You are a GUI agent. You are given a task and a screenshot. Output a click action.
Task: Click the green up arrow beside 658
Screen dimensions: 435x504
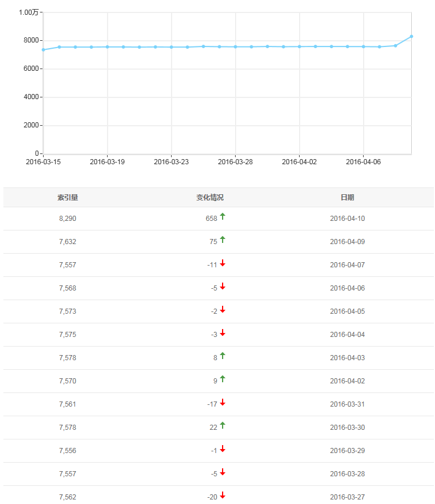point(223,216)
